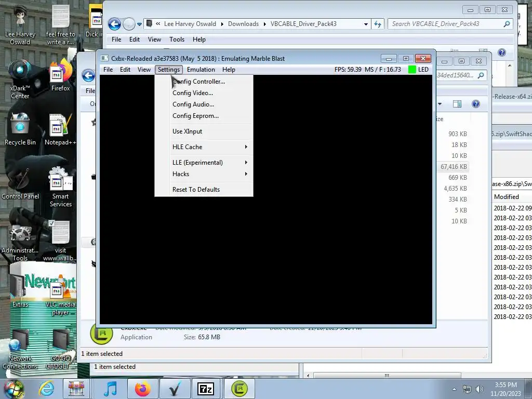The height and width of the screenshot is (399, 532).
Task: Open Tools menu in VBCABLE explorer window
Action: coord(177,39)
